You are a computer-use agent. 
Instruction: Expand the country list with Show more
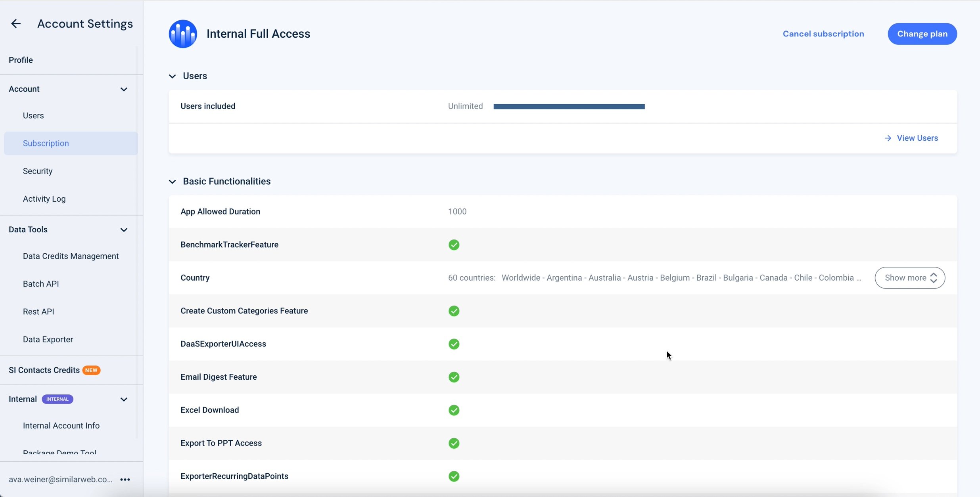point(910,278)
